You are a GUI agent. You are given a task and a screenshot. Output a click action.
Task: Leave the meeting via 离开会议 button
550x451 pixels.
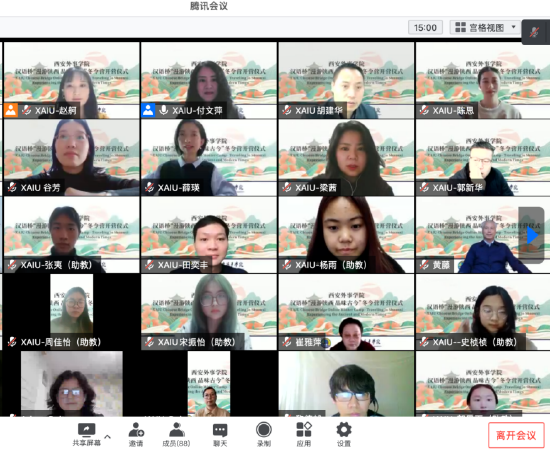coord(516,435)
